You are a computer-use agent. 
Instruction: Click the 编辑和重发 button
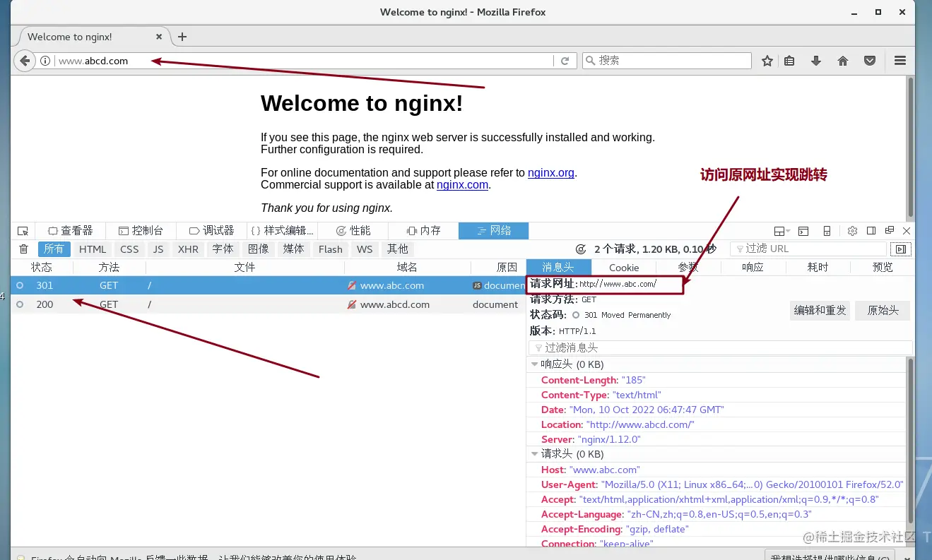click(x=820, y=310)
